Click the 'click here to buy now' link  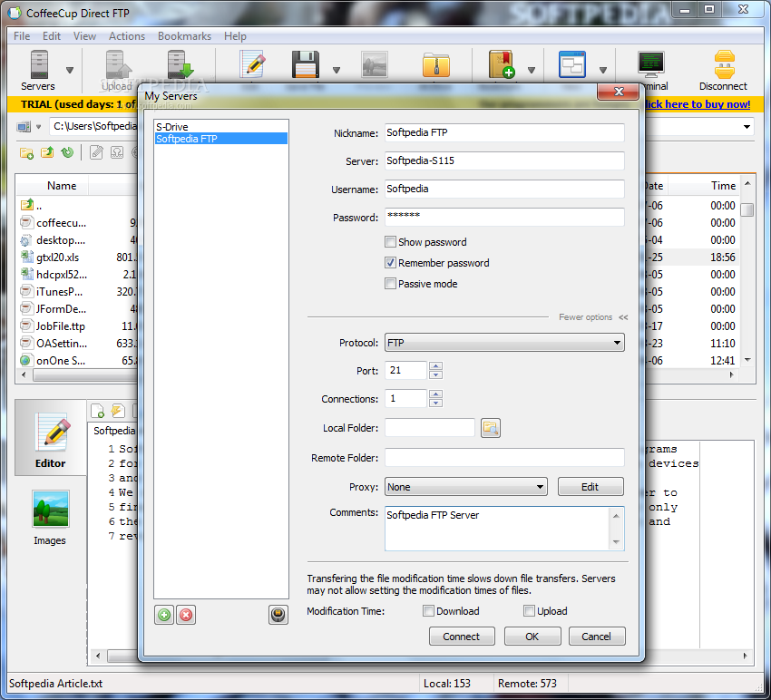click(x=698, y=104)
